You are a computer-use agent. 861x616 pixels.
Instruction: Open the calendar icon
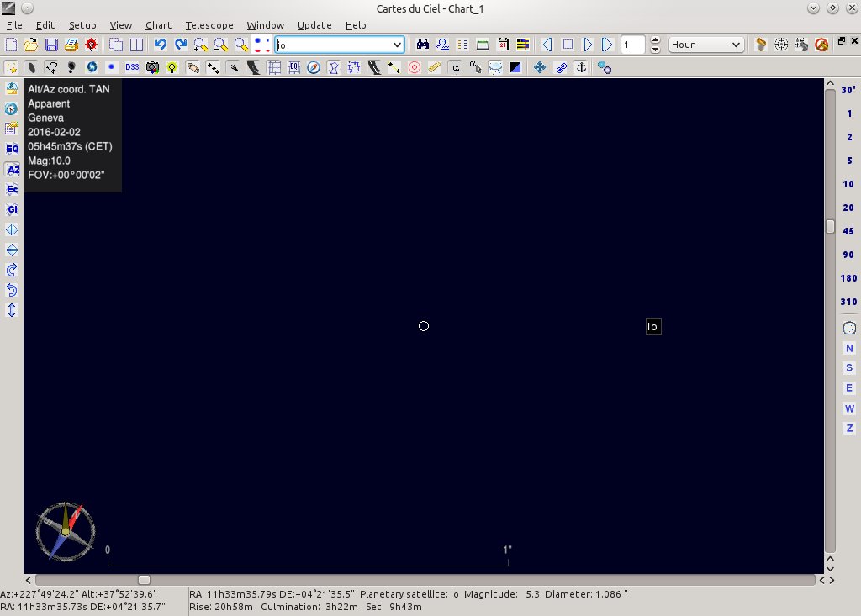point(503,45)
